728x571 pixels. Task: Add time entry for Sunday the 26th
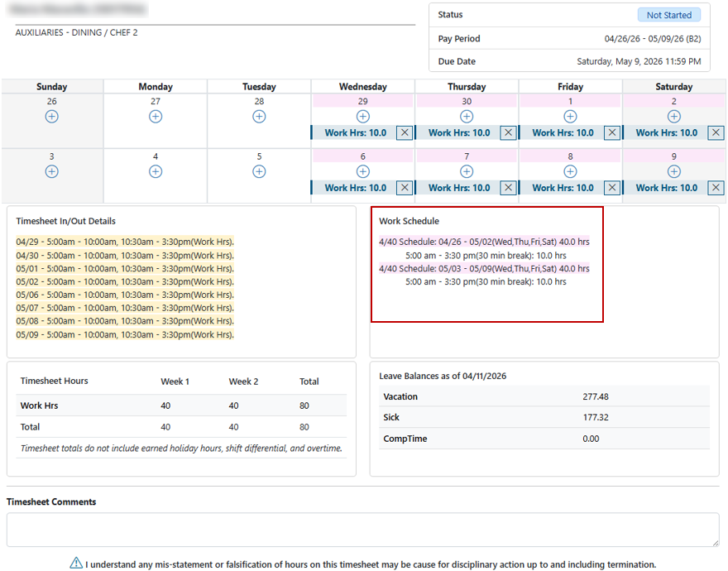coord(51,116)
